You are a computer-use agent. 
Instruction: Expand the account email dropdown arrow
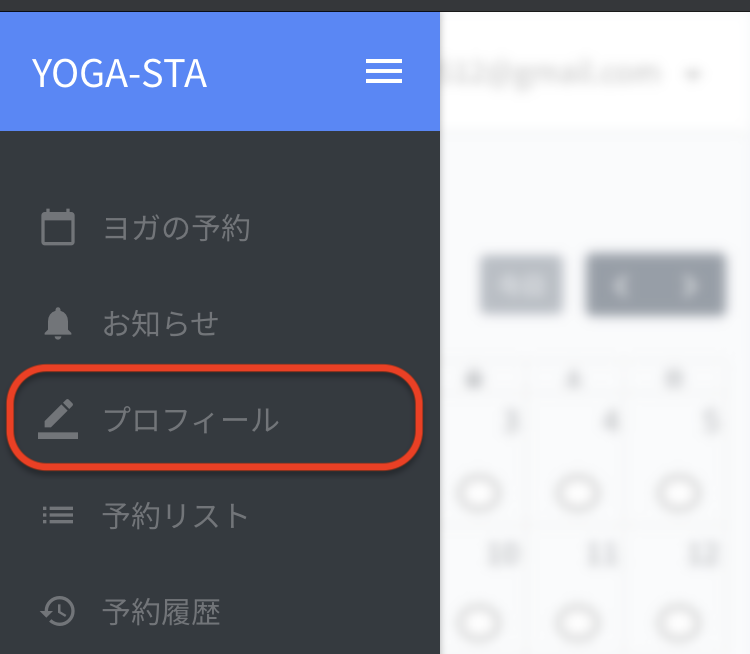click(693, 75)
